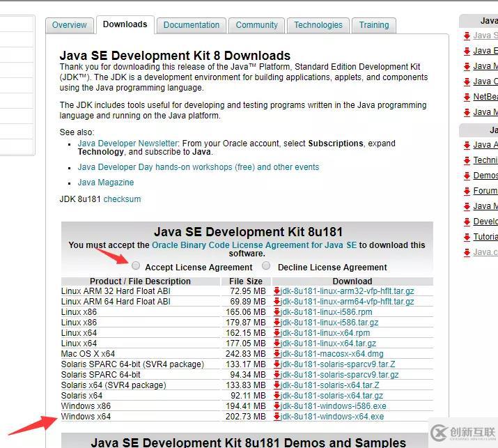The width and height of the screenshot is (498, 448).
Task: Open the Training tab
Action: pyautogui.click(x=374, y=25)
